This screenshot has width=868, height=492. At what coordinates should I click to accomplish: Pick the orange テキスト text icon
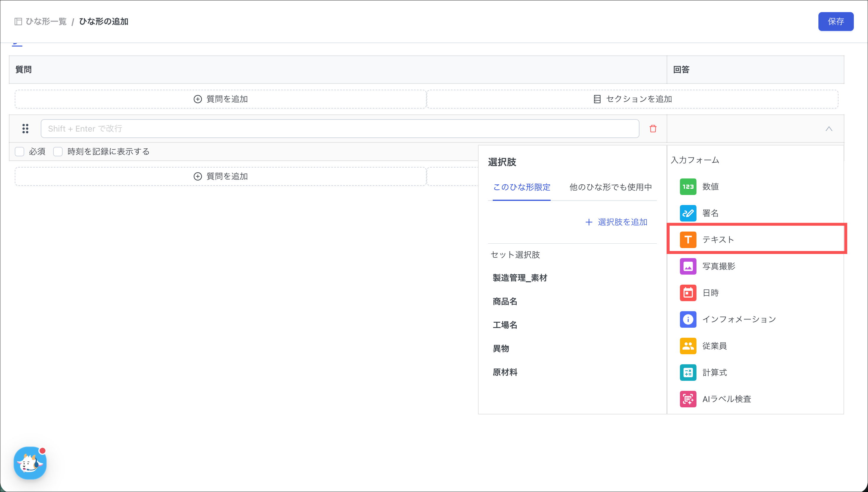688,240
